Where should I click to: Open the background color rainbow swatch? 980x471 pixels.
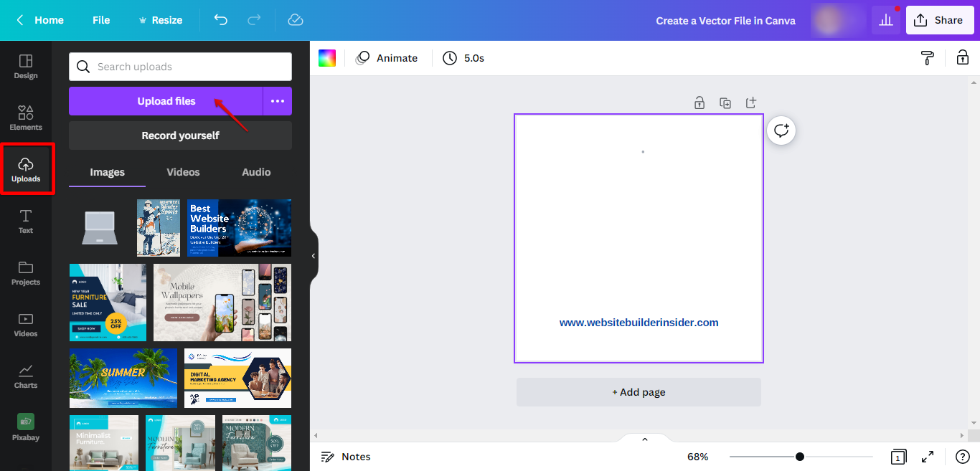click(x=327, y=58)
